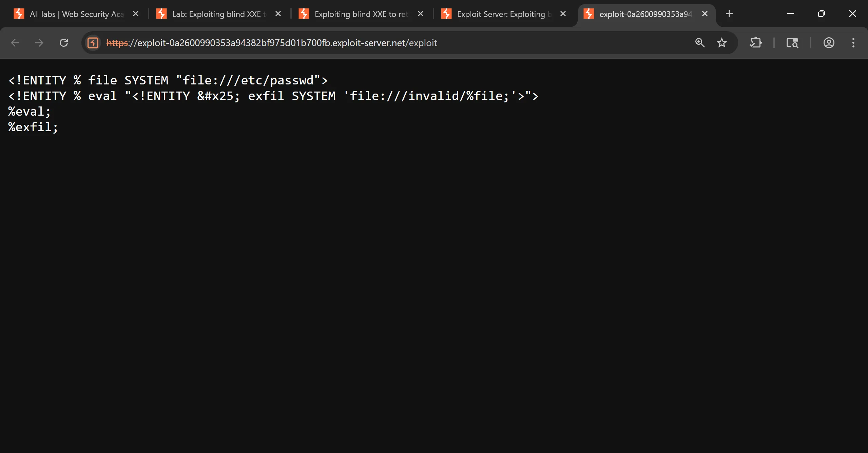Open Chrome three-dot menu
Image resolution: width=868 pixels, height=453 pixels.
(x=853, y=43)
